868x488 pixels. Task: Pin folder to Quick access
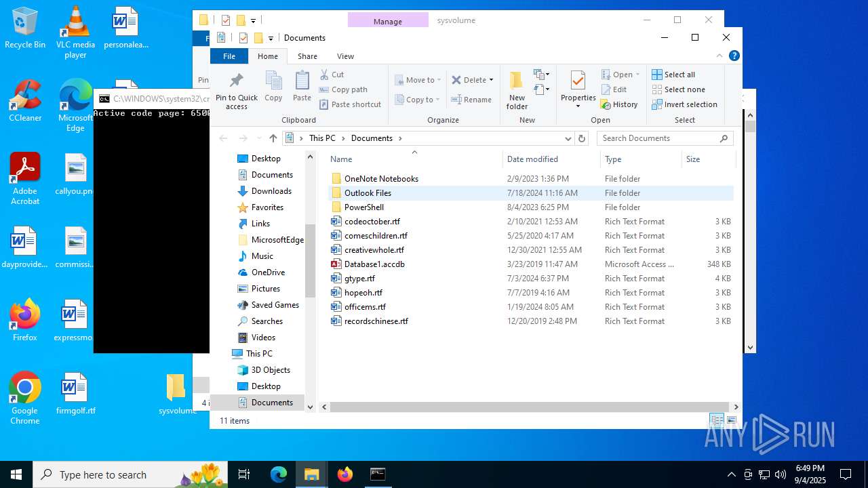pos(236,91)
